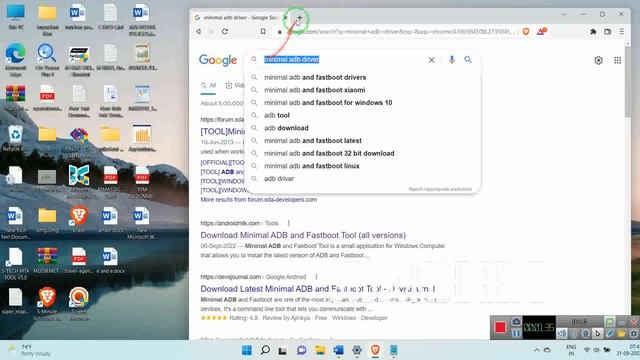Select the Microsoft Edge desktop shortcut

pos(16,60)
